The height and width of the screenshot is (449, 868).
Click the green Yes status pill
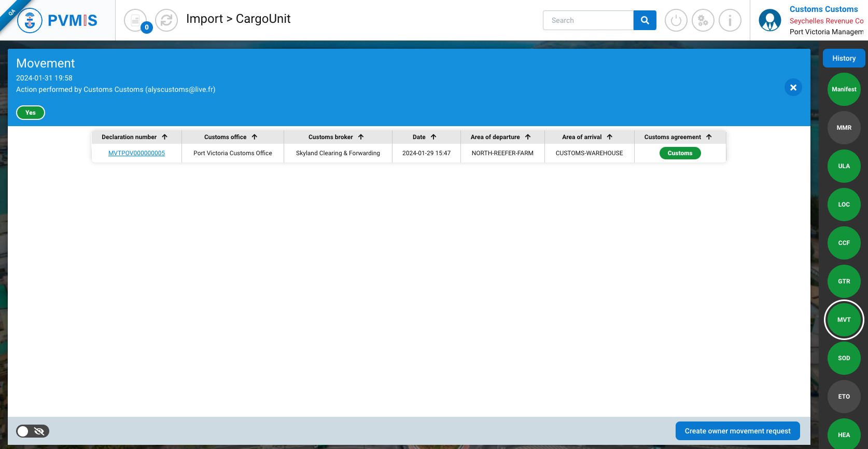tap(31, 113)
